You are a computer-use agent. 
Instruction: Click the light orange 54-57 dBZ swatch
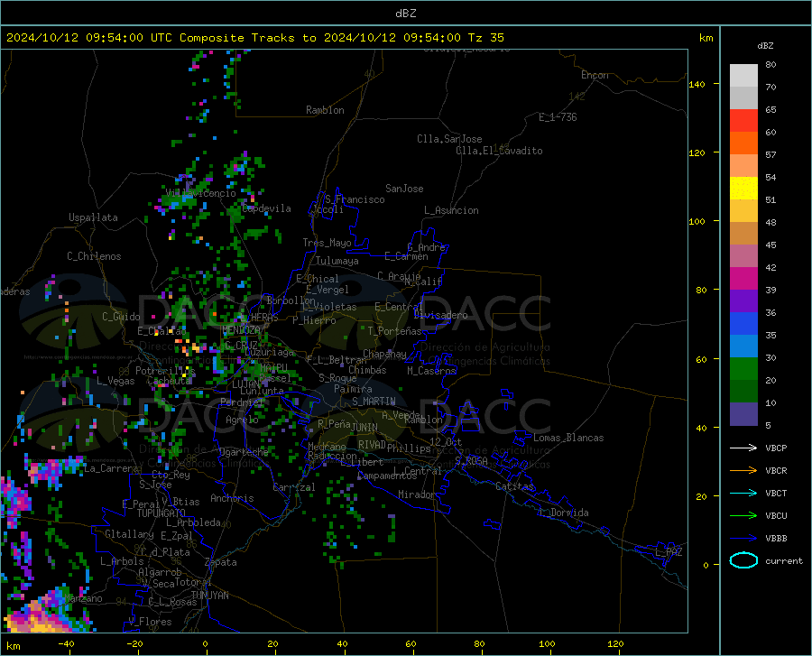click(x=743, y=166)
